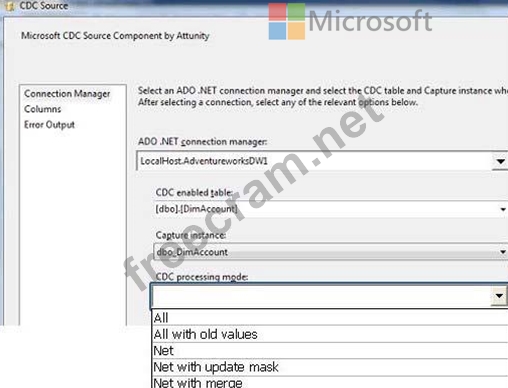
Task: Open the Connection Manager page
Action: pos(67,94)
